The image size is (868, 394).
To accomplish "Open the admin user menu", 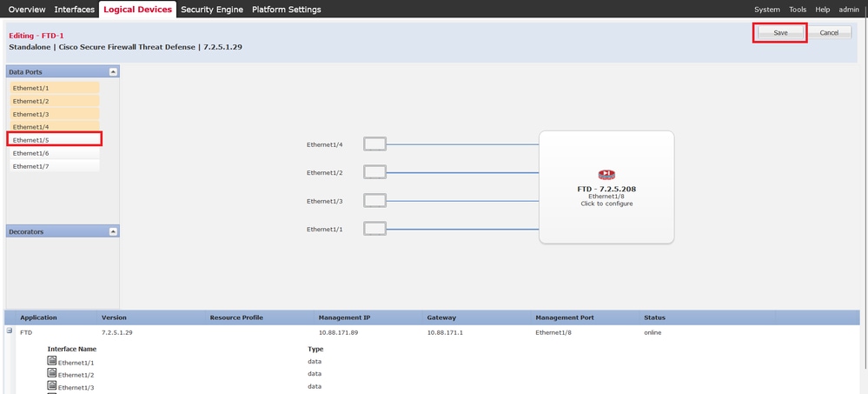I will pyautogui.click(x=849, y=10).
